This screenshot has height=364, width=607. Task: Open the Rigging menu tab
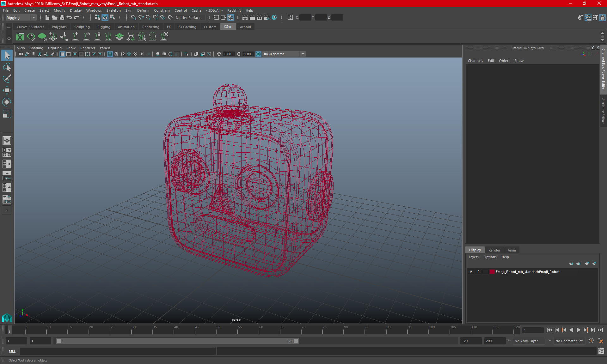coord(103,27)
